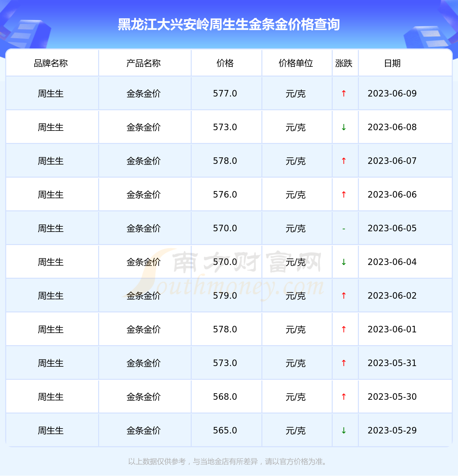The image size is (458, 476).
Task: Click the green down arrow for 2023-06-04
Action: pyautogui.click(x=344, y=262)
